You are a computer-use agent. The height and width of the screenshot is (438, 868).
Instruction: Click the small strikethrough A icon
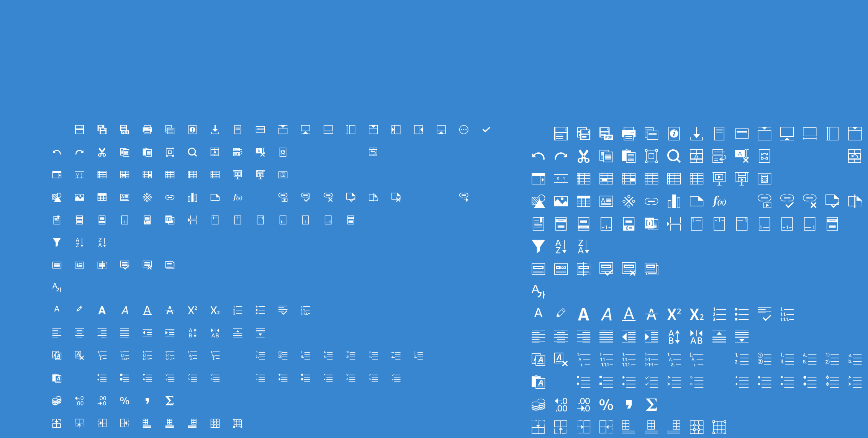(x=170, y=311)
